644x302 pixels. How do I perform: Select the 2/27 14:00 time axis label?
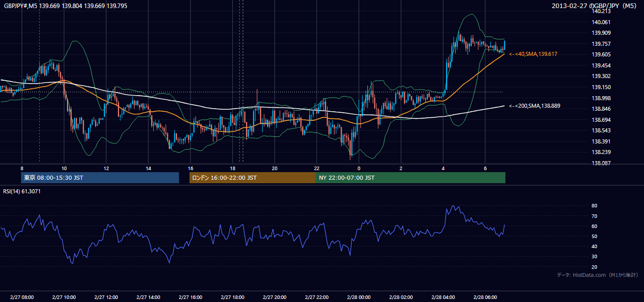click(x=148, y=297)
